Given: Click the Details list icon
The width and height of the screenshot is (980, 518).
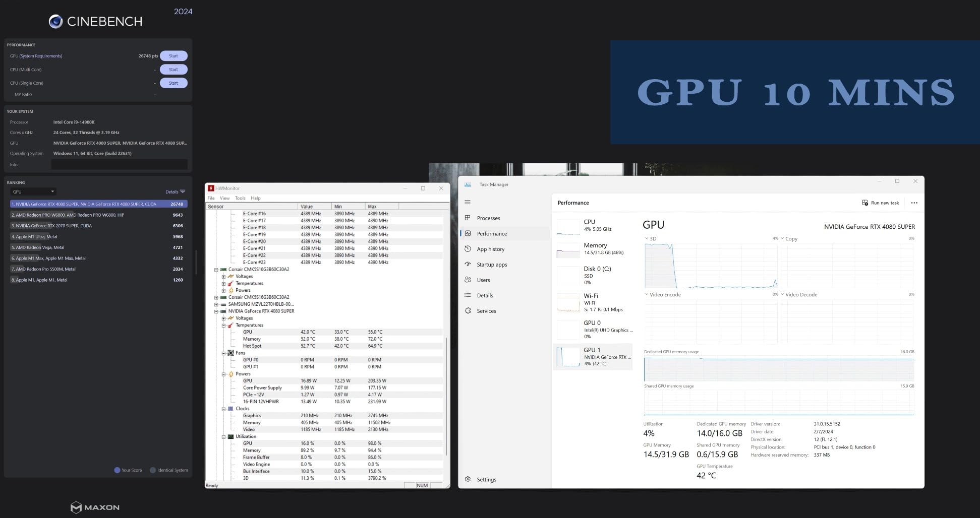Looking at the screenshot, I should 468,295.
